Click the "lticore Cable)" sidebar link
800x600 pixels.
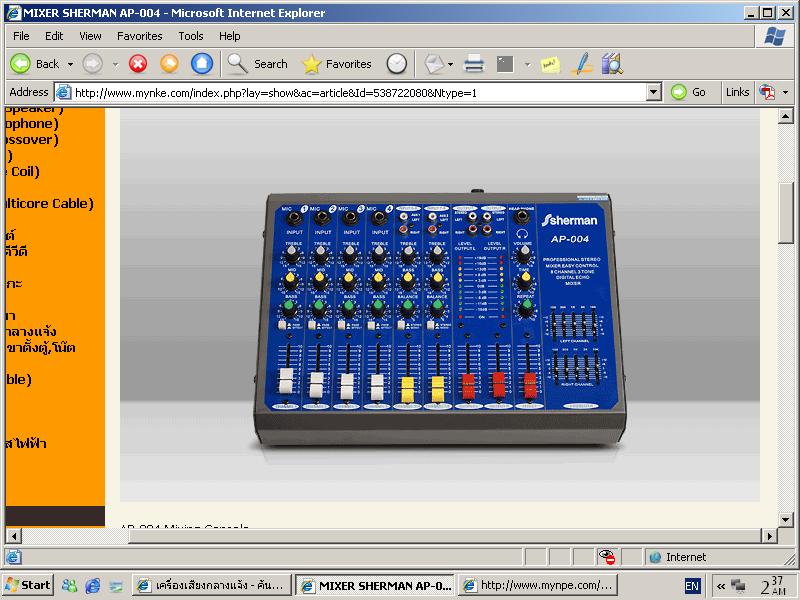(x=49, y=204)
